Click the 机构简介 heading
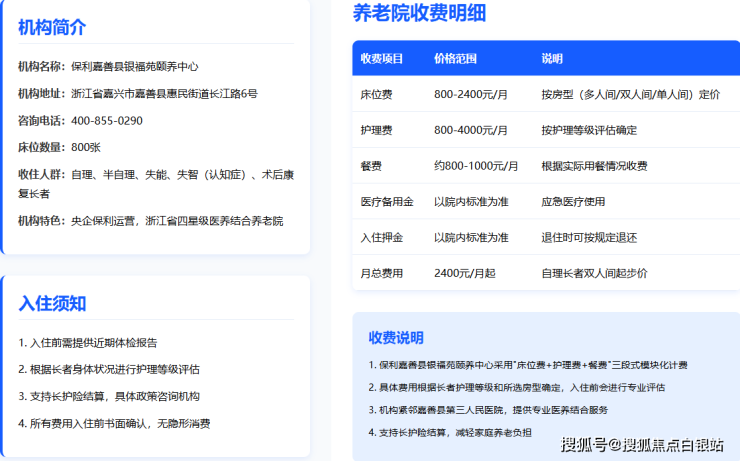 [x=52, y=27]
